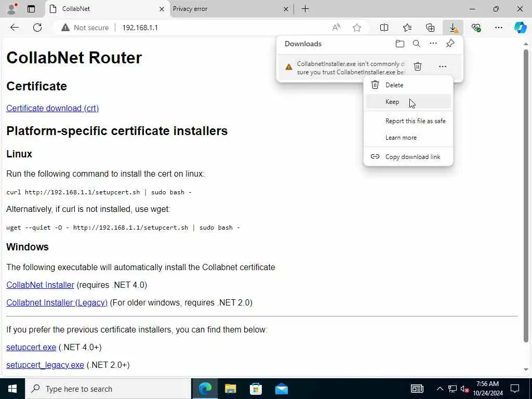Click the Type here to search box
The image size is (532, 399).
pyautogui.click(x=108, y=389)
